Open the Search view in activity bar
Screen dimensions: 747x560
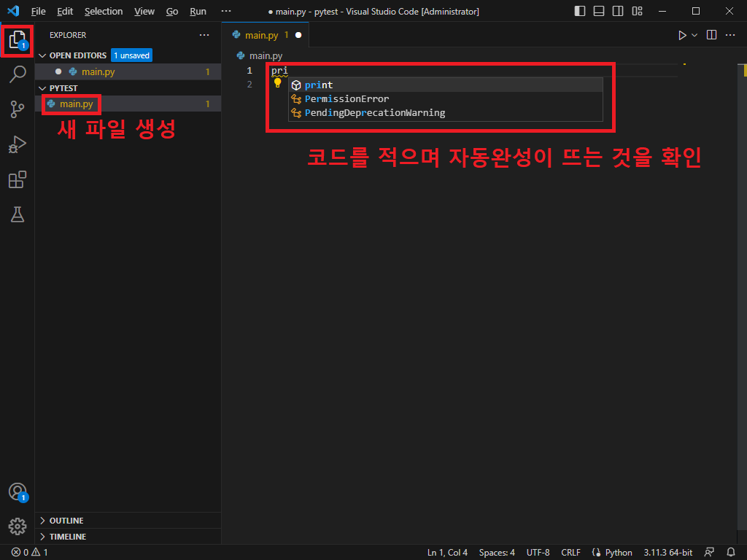[x=18, y=74]
